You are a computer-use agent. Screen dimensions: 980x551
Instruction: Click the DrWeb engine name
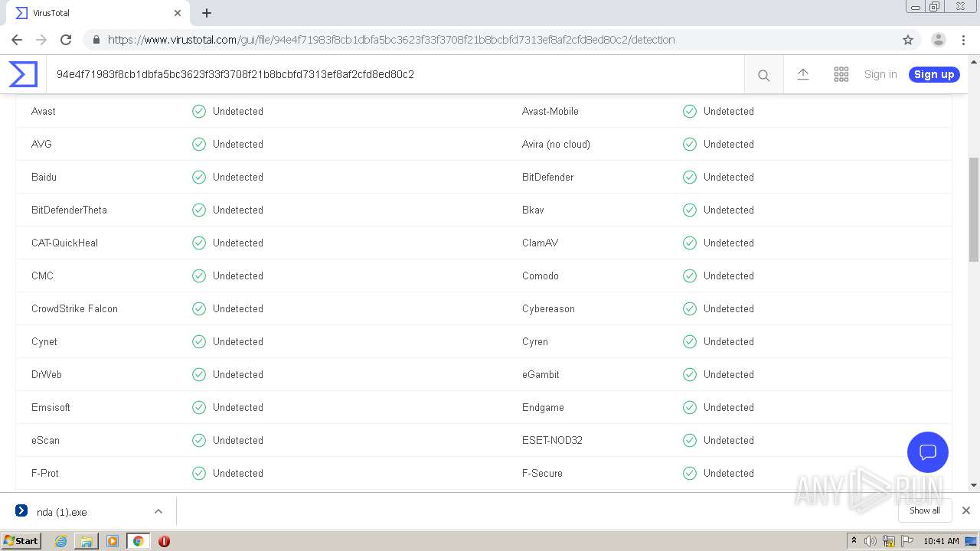(47, 374)
